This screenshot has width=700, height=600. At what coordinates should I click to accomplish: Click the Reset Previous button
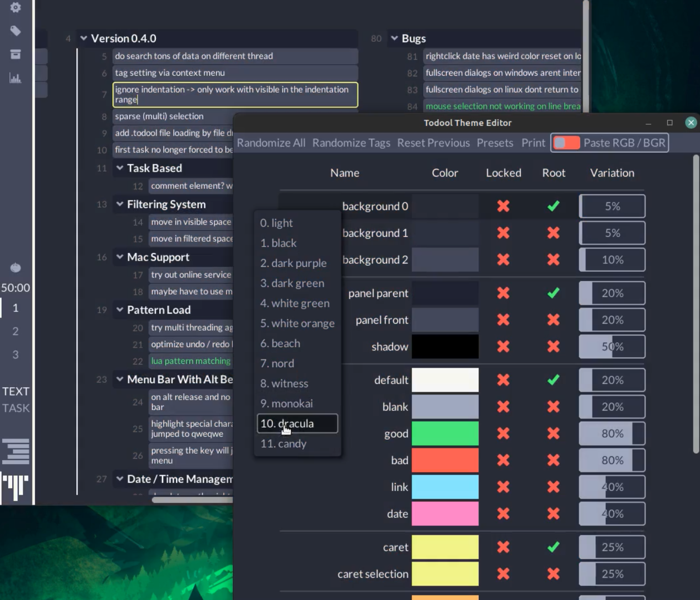433,143
